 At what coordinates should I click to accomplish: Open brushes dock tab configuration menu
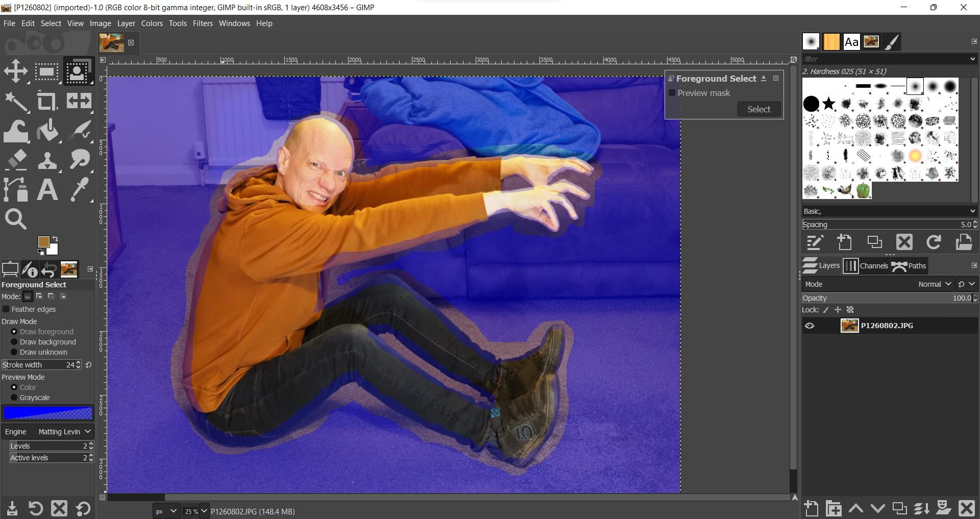(x=973, y=41)
